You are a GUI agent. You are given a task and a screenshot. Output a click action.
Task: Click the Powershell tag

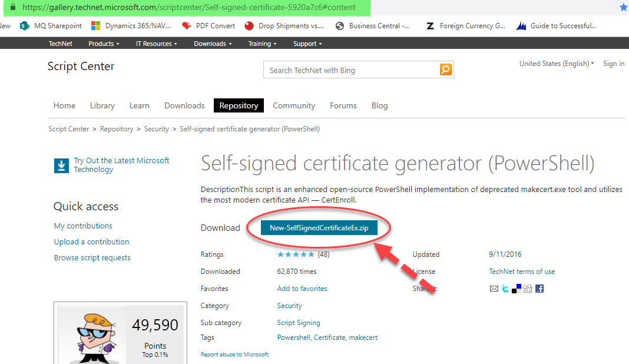[x=294, y=337]
